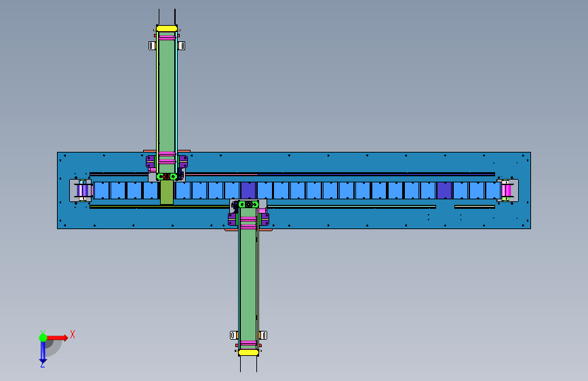Image resolution: width=588 pixels, height=381 pixels.
Task: Select the purple bearing block left of lower conveyor
Action: [233, 219]
